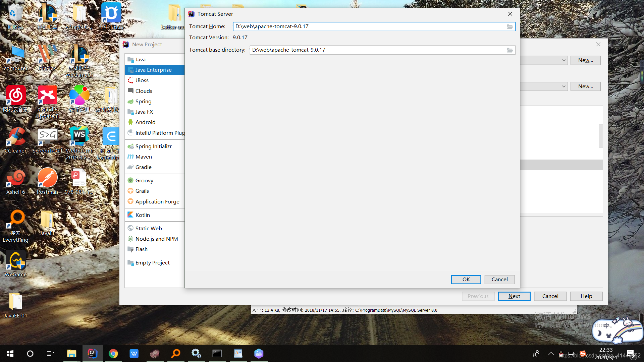The image size is (644, 362).
Task: Expand the second dropdown beside New button
Action: coord(564,86)
